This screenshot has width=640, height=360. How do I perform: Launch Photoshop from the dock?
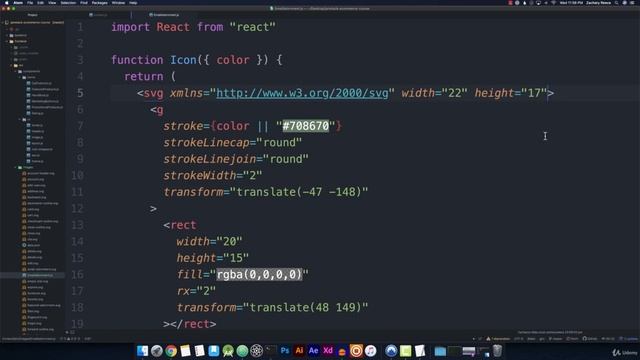(x=285, y=351)
